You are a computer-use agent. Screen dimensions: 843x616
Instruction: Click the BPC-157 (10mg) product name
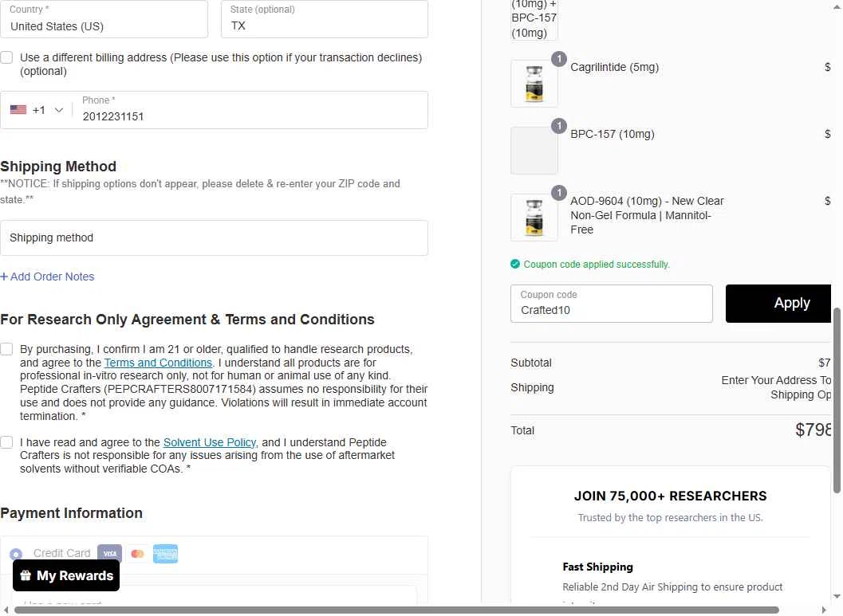(x=613, y=134)
